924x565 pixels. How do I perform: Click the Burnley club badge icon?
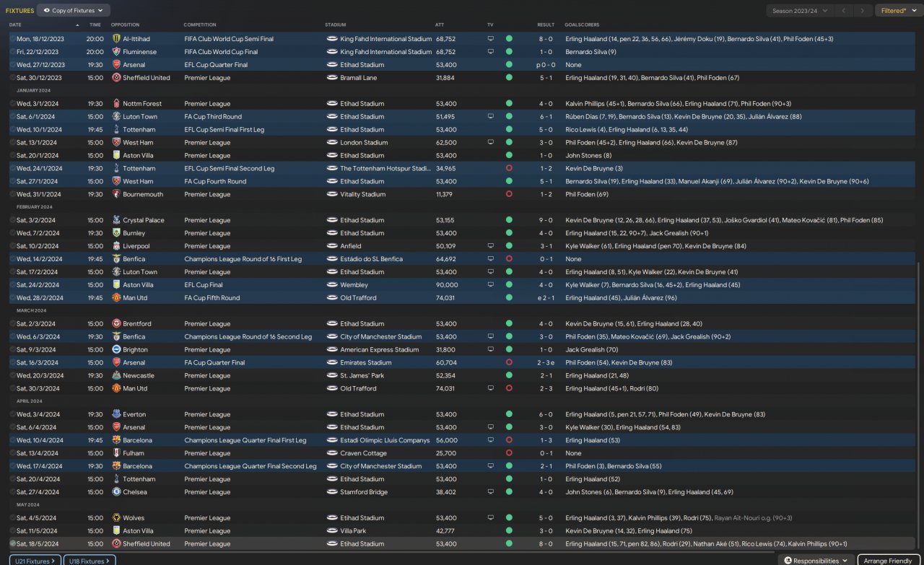(116, 234)
